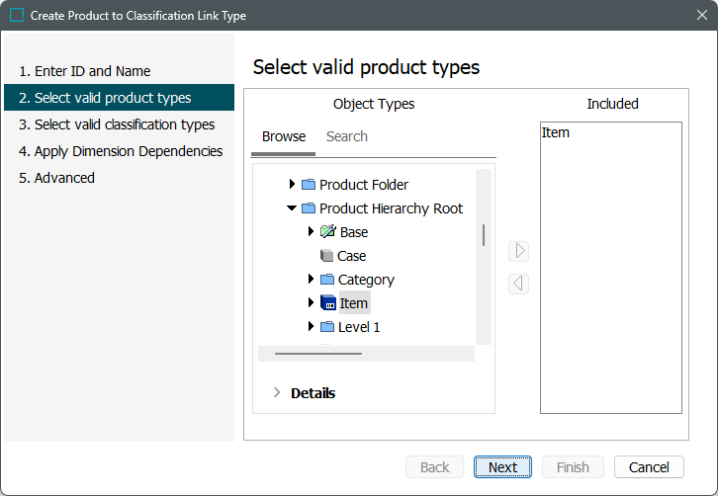Click the blue Item object icon
Screen dimensions: 718x496
pyautogui.click(x=328, y=303)
